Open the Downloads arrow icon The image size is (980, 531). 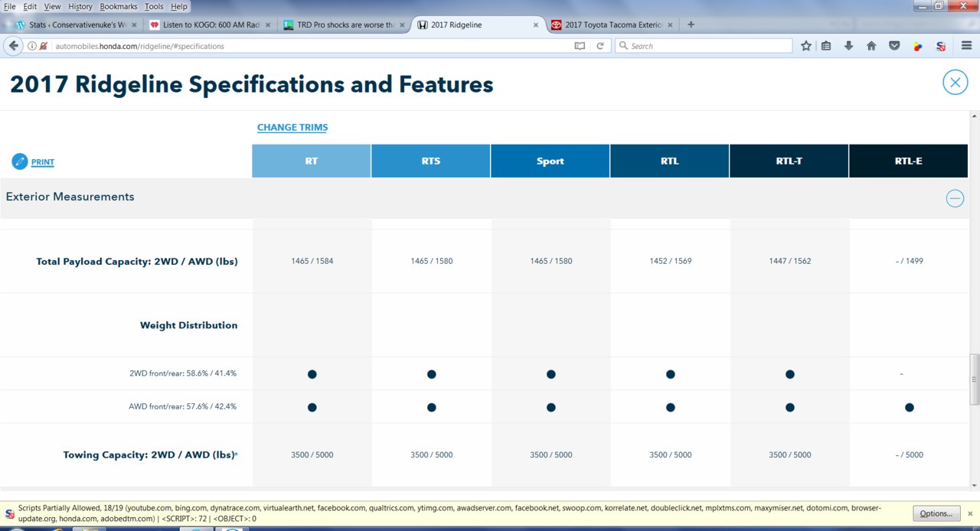(848, 46)
